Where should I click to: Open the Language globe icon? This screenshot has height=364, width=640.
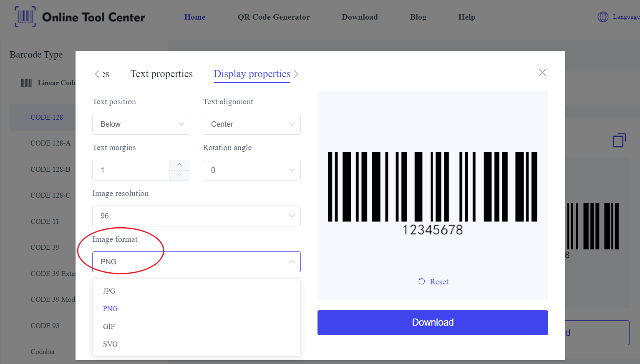click(x=603, y=17)
